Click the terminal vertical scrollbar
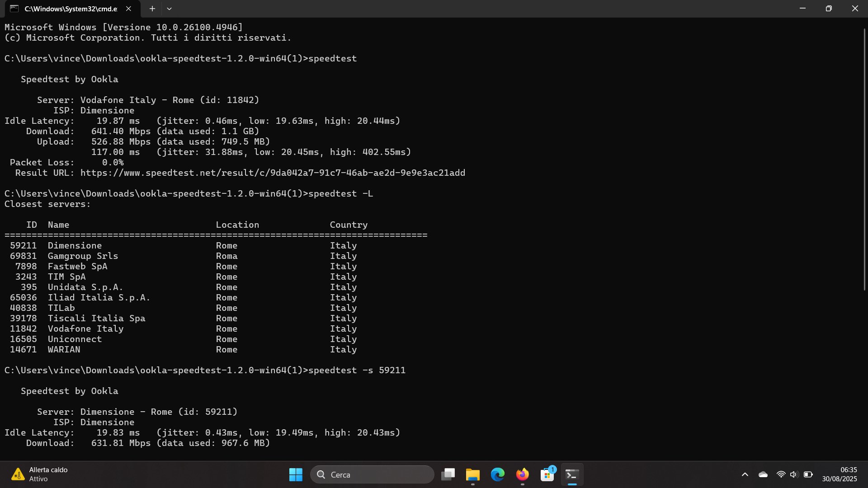The width and height of the screenshot is (868, 488). click(x=864, y=158)
